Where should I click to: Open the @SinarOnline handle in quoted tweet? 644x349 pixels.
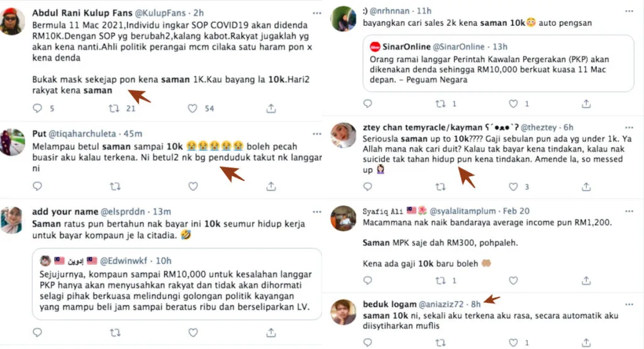point(458,47)
